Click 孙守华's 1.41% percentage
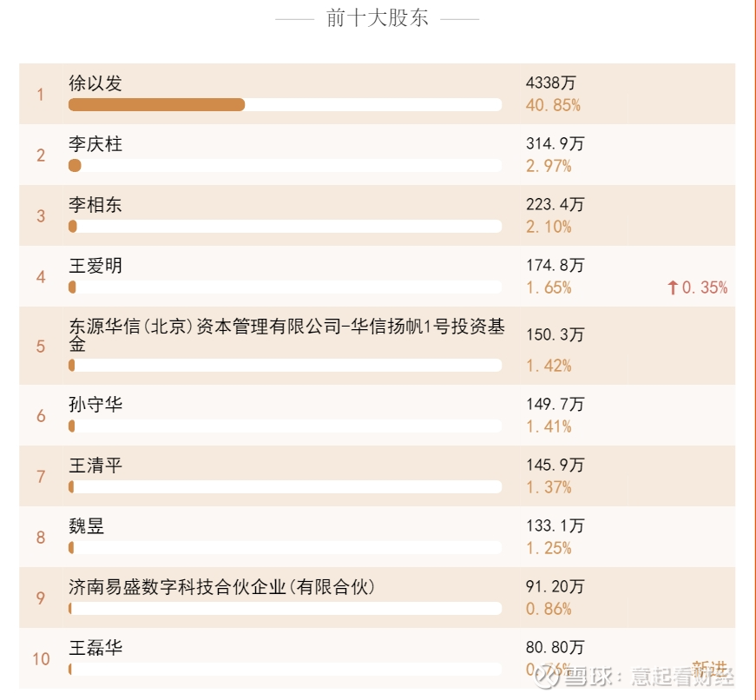The image size is (756, 700). tap(549, 426)
